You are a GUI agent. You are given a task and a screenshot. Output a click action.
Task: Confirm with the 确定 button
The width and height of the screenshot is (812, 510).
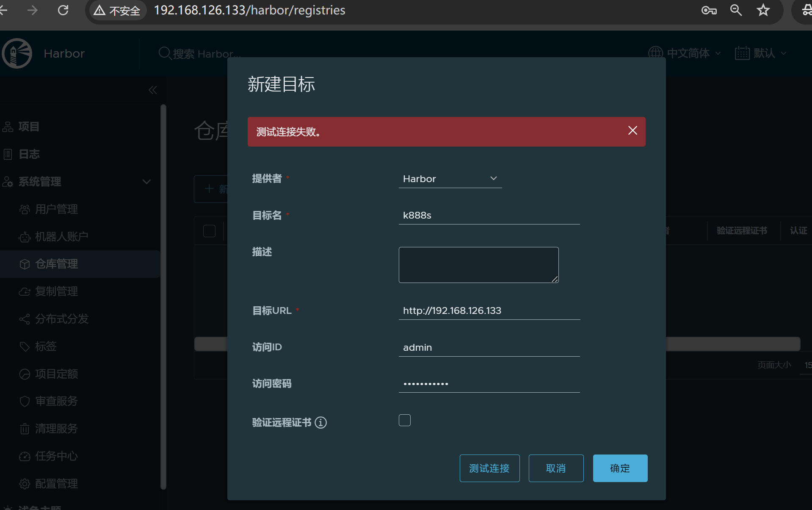620,468
